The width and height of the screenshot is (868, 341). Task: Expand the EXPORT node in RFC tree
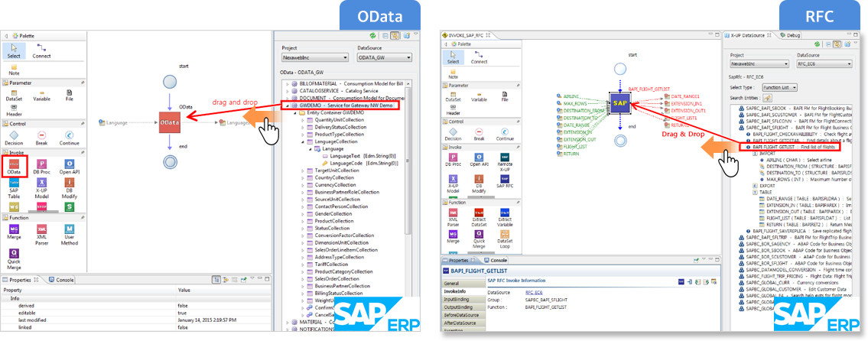(x=755, y=186)
